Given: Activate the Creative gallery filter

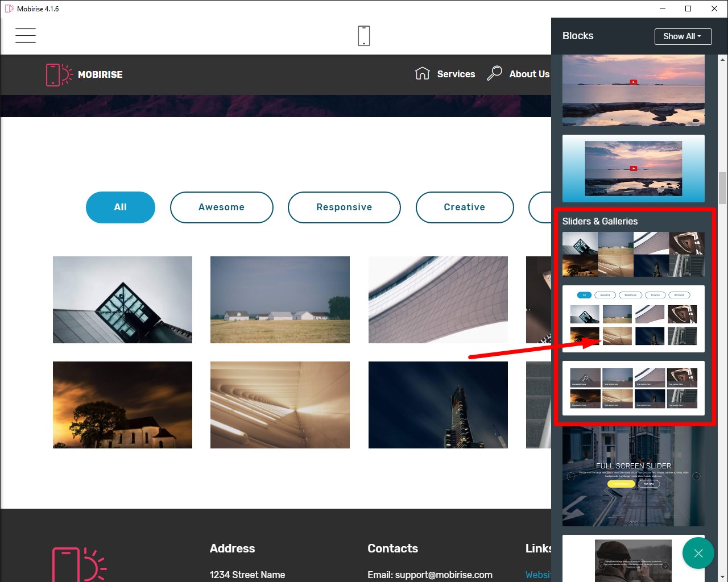Looking at the screenshot, I should [x=465, y=207].
